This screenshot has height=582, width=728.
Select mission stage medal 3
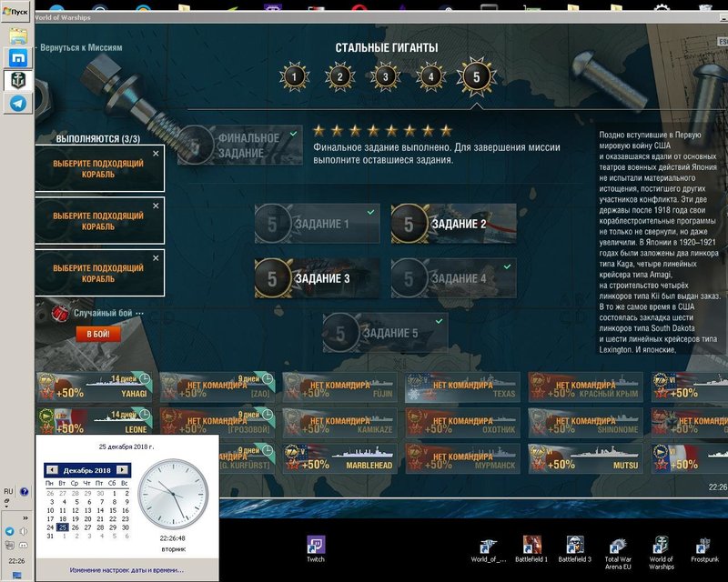(x=385, y=76)
